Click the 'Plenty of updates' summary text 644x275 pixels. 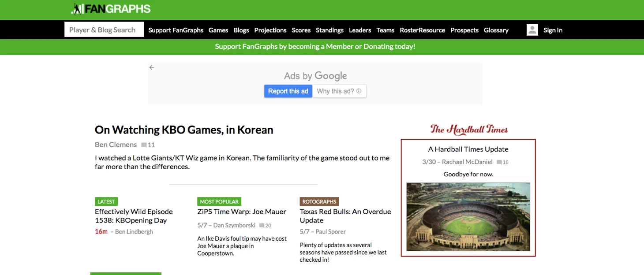[343, 252]
